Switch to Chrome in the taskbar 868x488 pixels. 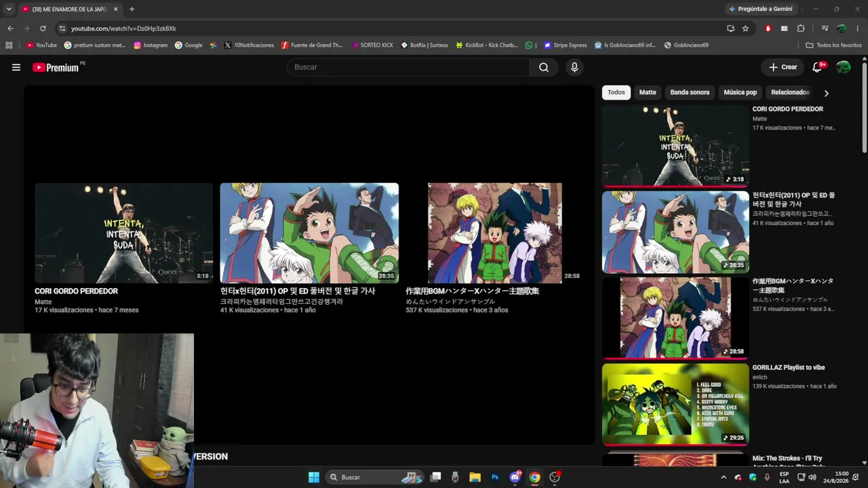tap(535, 477)
